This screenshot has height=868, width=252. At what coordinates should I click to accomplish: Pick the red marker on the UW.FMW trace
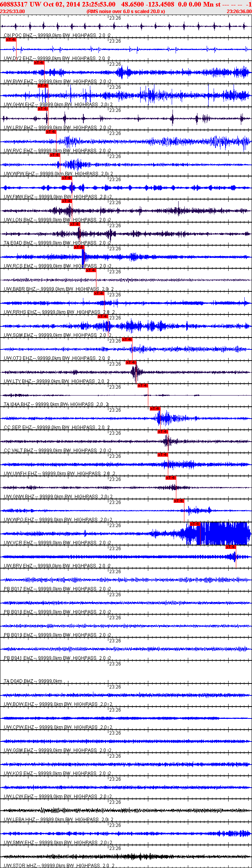(67, 178)
